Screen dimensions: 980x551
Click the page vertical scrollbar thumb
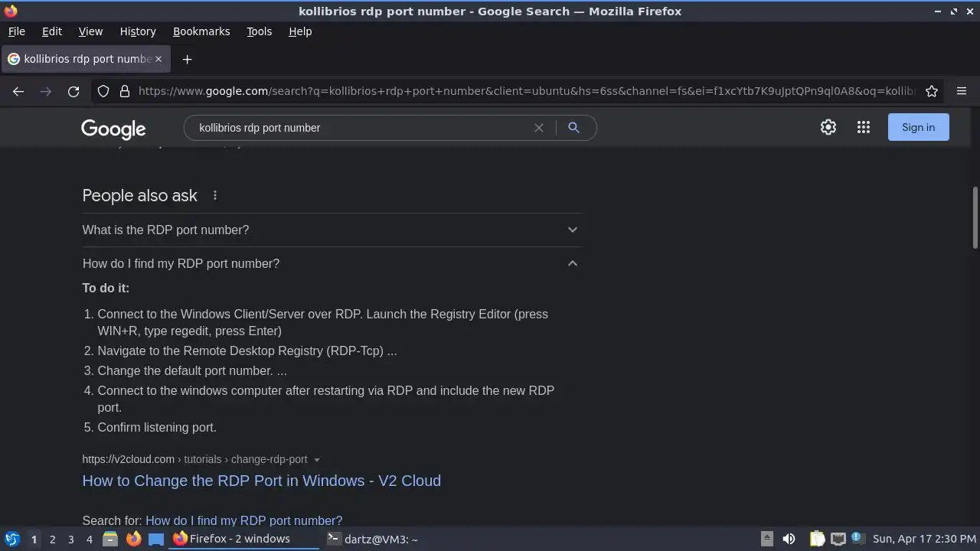tap(975, 217)
